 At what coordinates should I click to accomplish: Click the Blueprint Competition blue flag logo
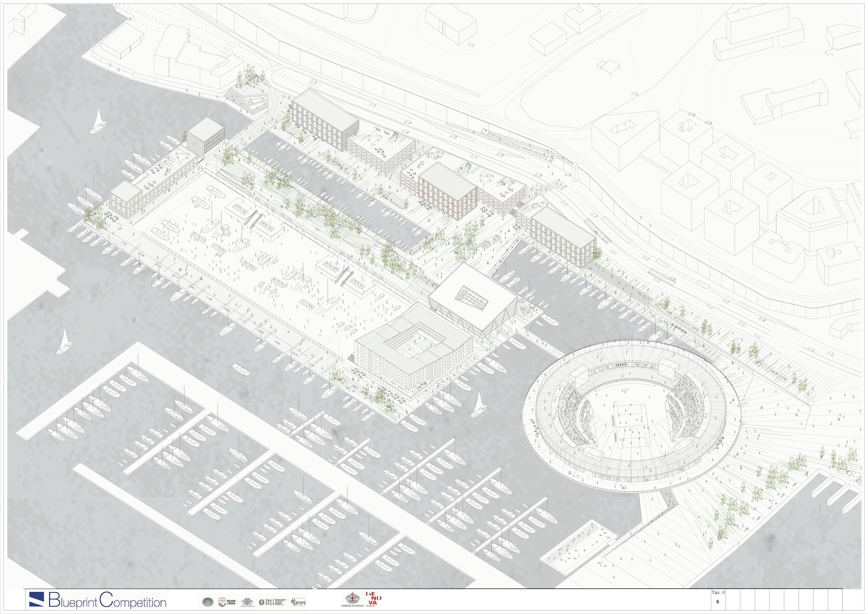(x=37, y=600)
